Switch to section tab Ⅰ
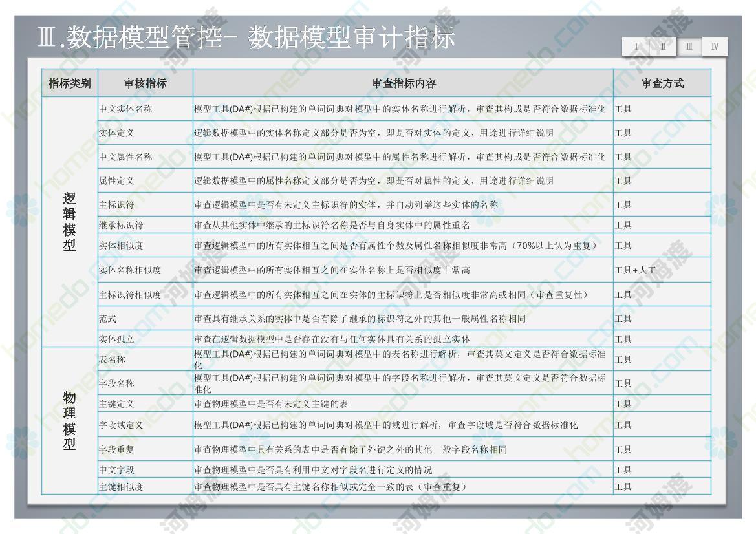756x534 pixels. pos(636,47)
